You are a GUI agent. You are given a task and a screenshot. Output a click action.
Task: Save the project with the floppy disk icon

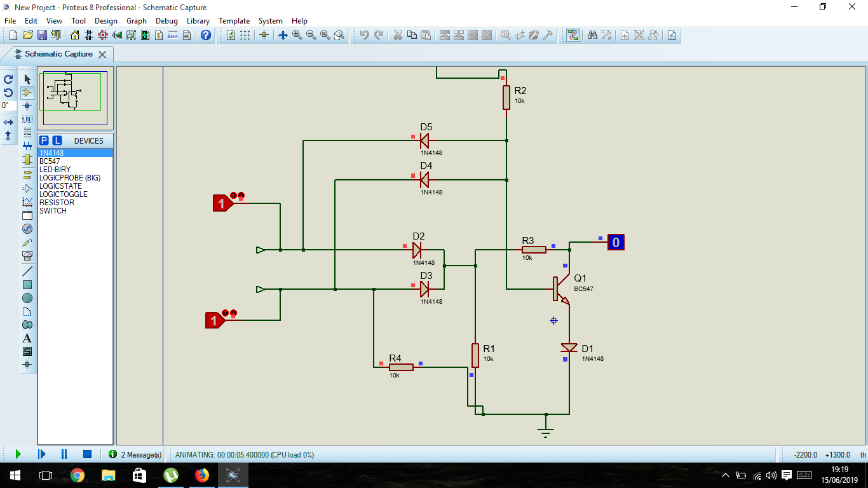click(41, 35)
